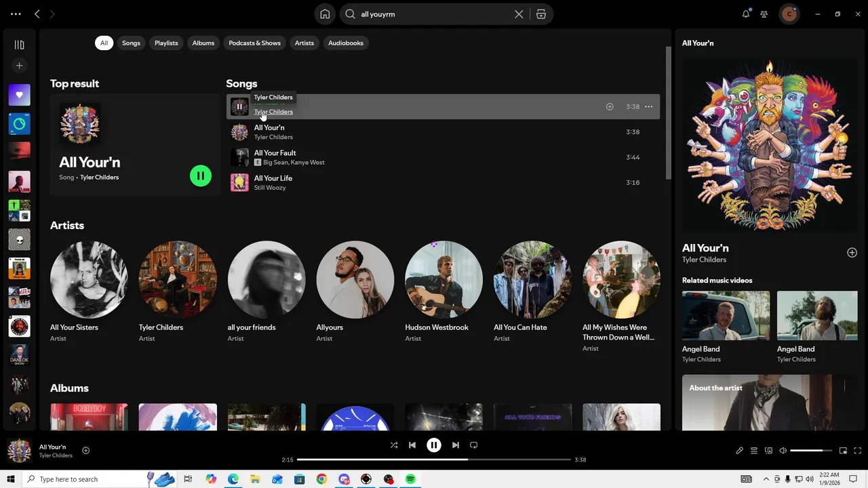This screenshot has height=488, width=868.
Task: Open the Songs section heading
Action: [241, 83]
